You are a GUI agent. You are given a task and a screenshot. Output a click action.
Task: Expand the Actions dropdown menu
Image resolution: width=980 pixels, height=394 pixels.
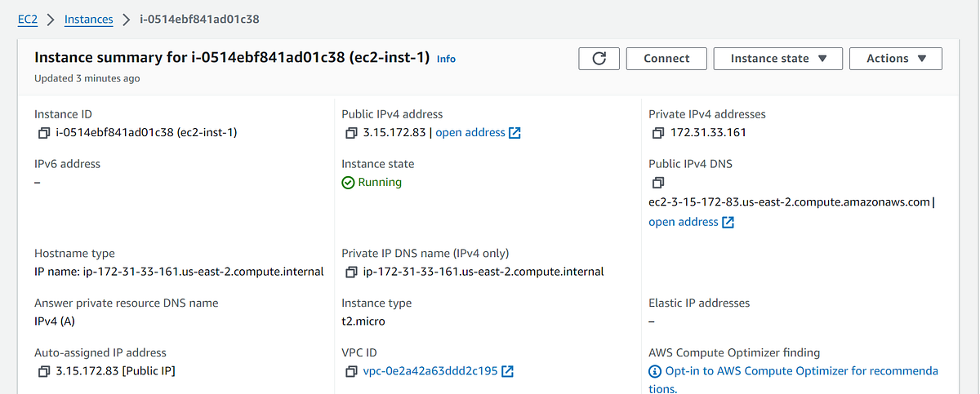(x=896, y=59)
